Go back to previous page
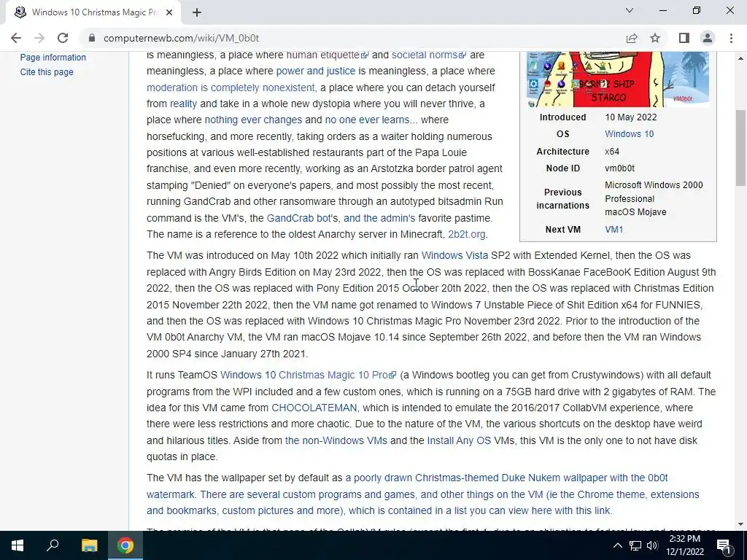747x560 pixels. [16, 38]
